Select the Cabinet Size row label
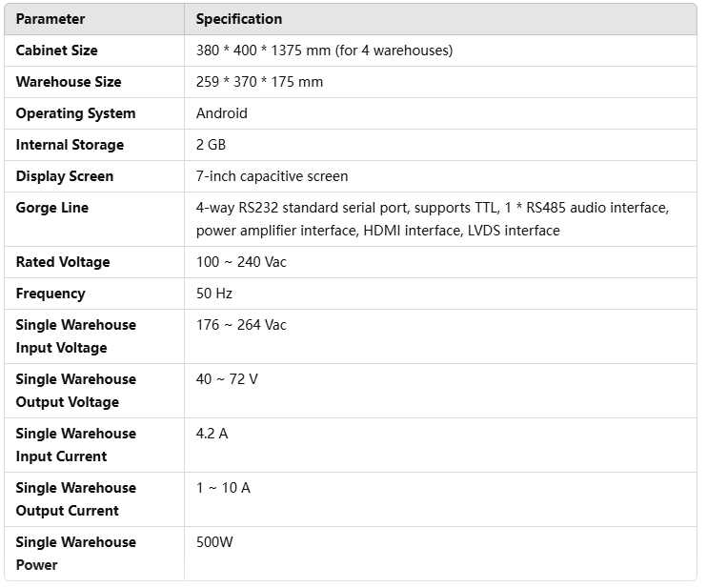Viewport: 707px width, 588px height. (56, 51)
